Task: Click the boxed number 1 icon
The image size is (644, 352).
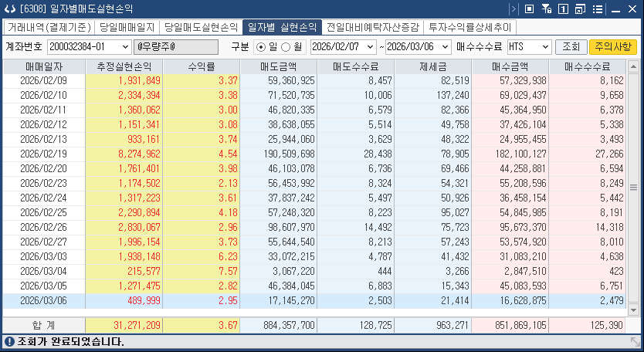Action: point(563,9)
